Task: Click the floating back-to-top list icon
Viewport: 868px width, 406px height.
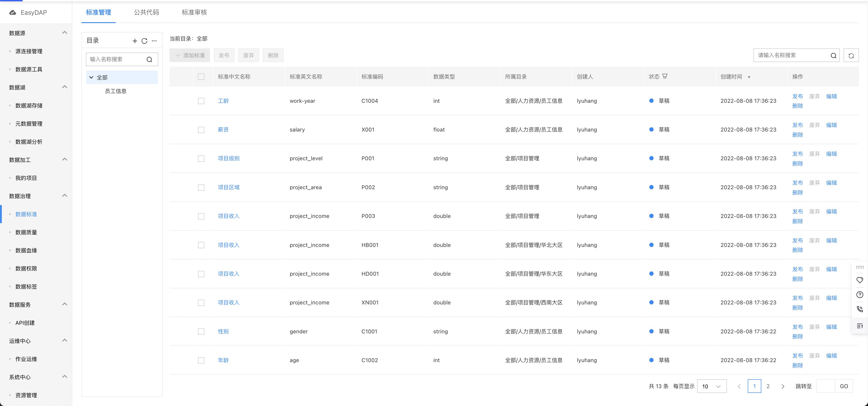Action: pyautogui.click(x=860, y=326)
